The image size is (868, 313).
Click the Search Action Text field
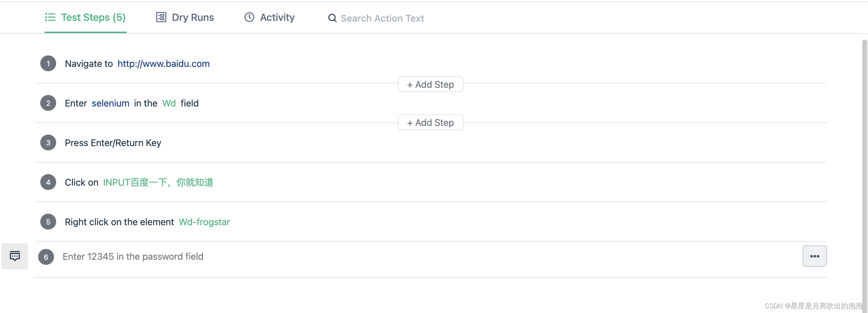tap(382, 18)
